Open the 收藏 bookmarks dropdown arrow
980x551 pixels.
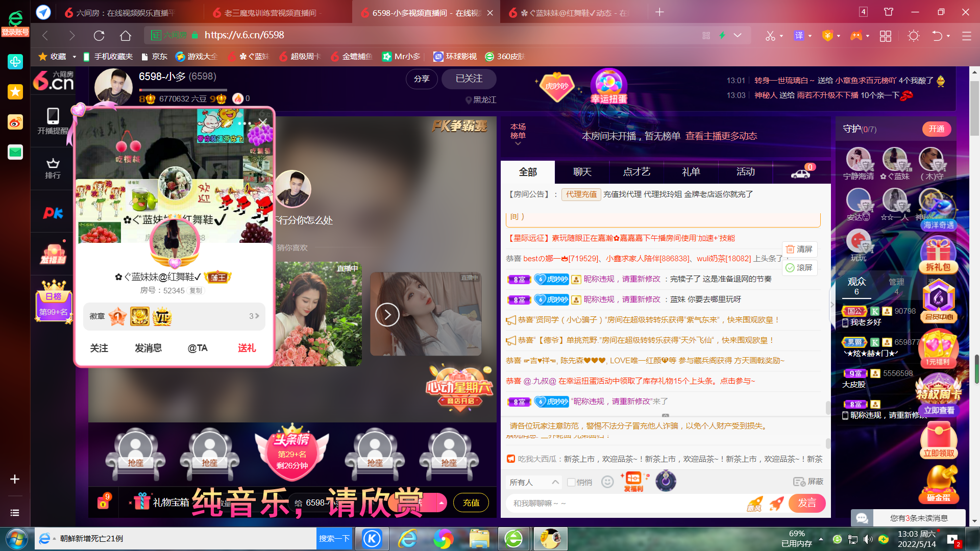pyautogui.click(x=75, y=57)
